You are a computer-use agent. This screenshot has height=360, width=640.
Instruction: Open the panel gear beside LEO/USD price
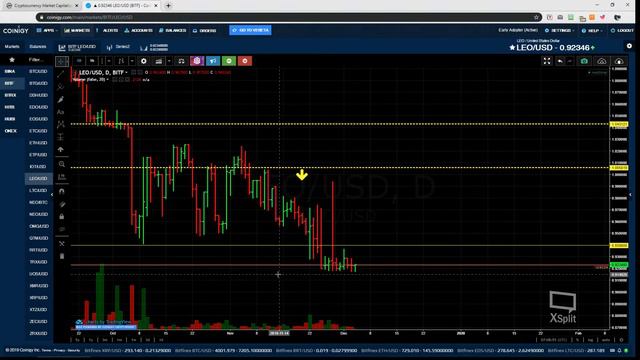[x=629, y=46]
